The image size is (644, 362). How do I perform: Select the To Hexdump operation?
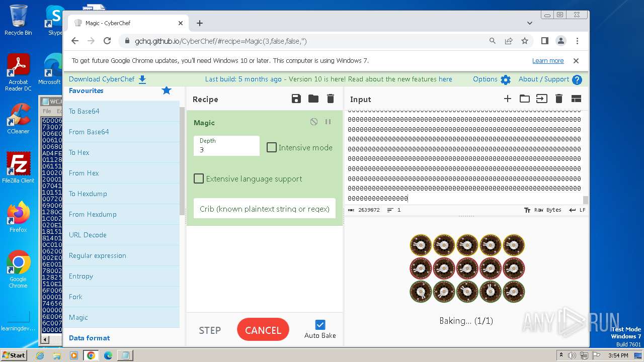click(x=121, y=194)
